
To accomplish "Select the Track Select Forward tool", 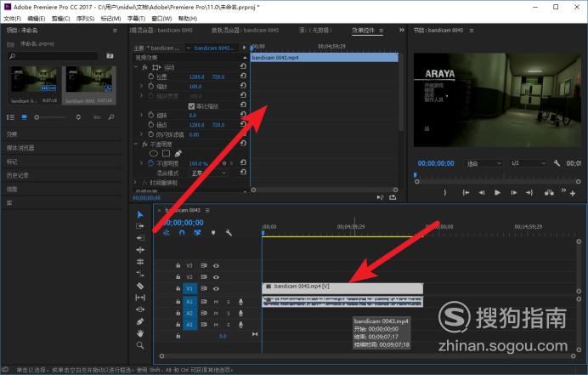I will [x=140, y=226].
